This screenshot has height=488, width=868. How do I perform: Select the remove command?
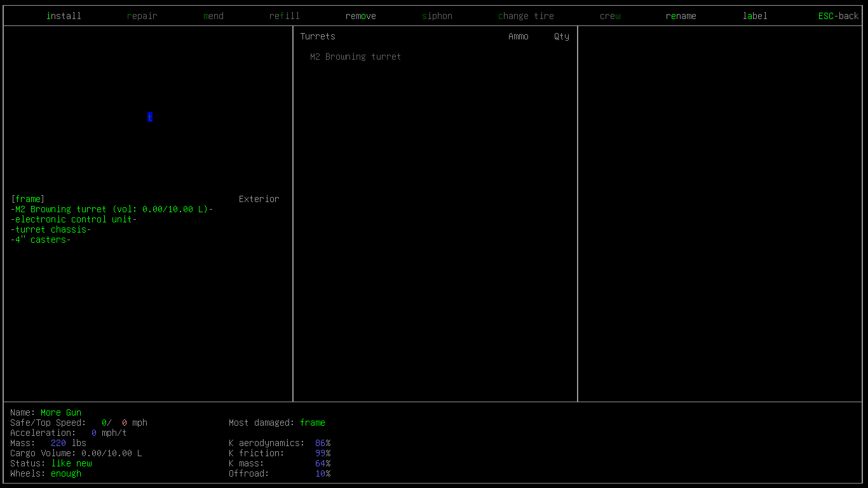(x=361, y=16)
